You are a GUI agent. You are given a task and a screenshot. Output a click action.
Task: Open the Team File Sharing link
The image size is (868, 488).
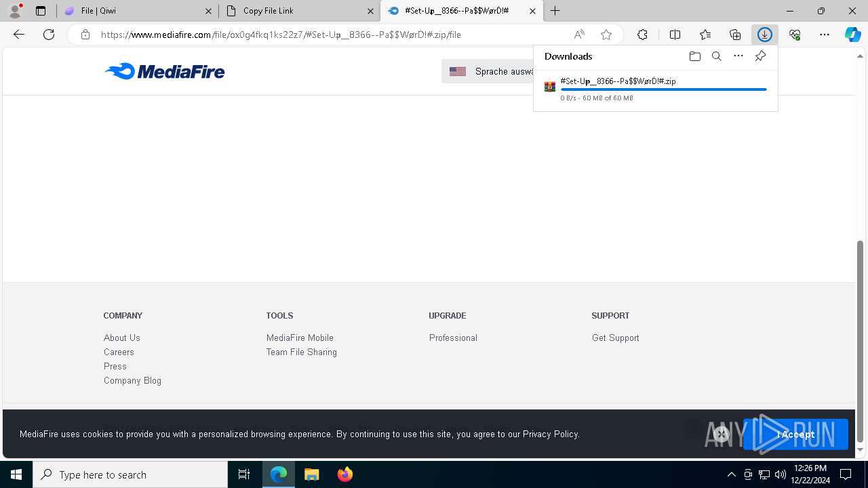tap(302, 352)
